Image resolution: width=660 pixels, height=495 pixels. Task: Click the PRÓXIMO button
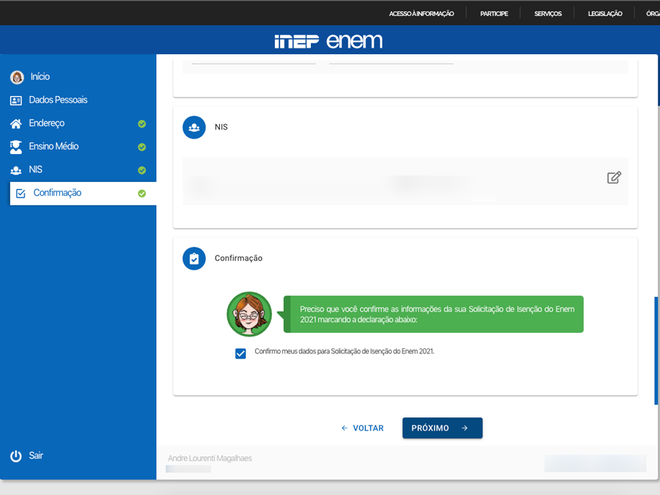[x=442, y=428]
